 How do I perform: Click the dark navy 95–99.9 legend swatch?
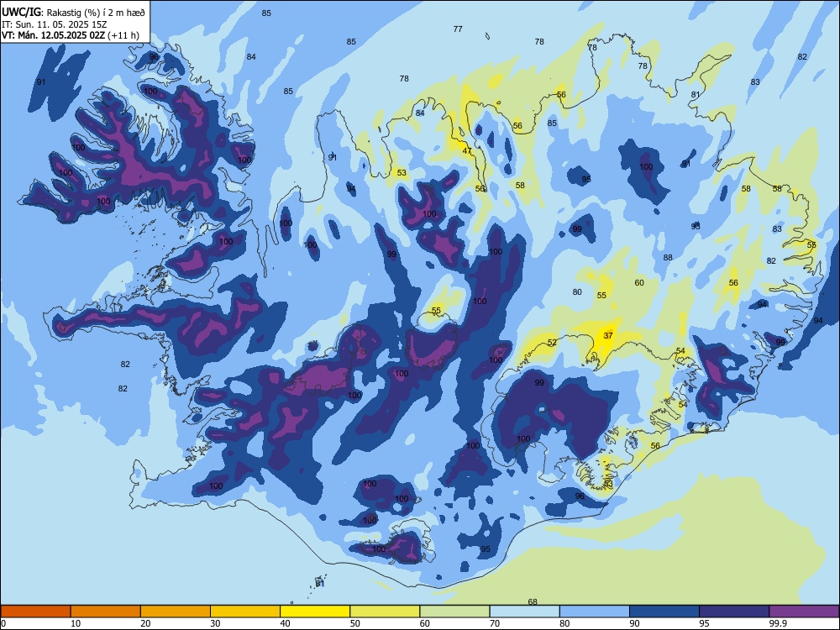[734, 612]
